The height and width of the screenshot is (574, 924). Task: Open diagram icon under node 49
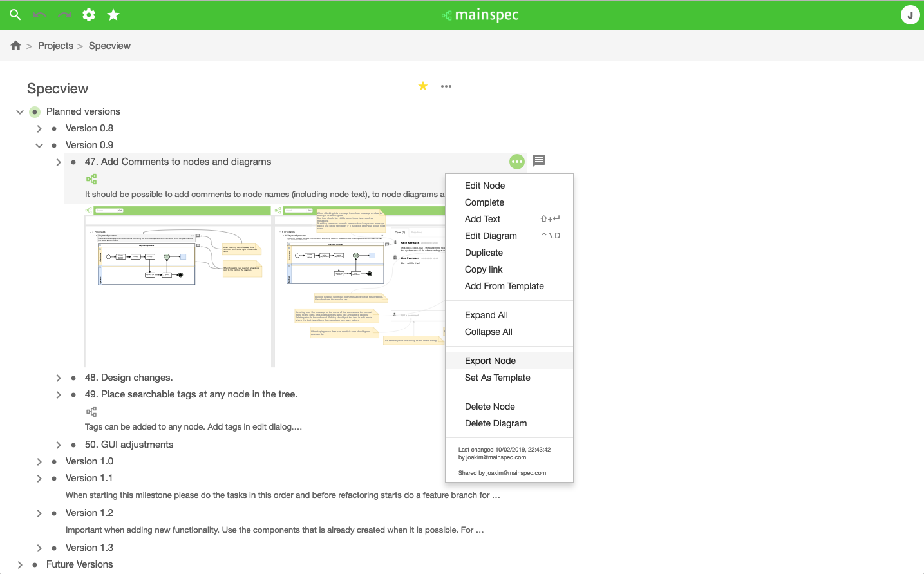[x=91, y=412]
